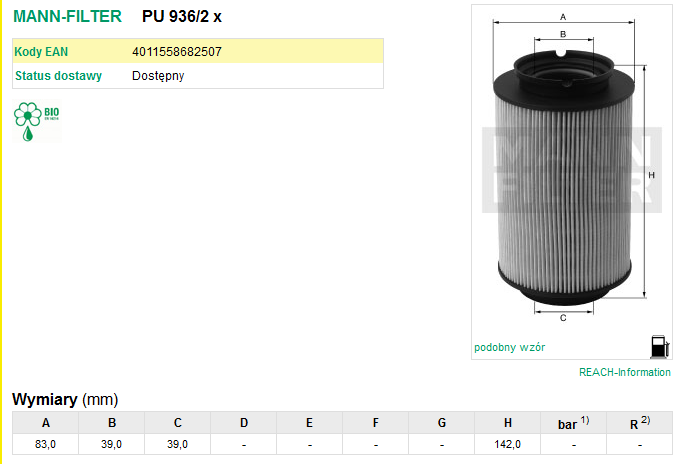Click the 'Wymiary (mm)' heading
The width and height of the screenshot is (682, 464).
[x=65, y=399]
